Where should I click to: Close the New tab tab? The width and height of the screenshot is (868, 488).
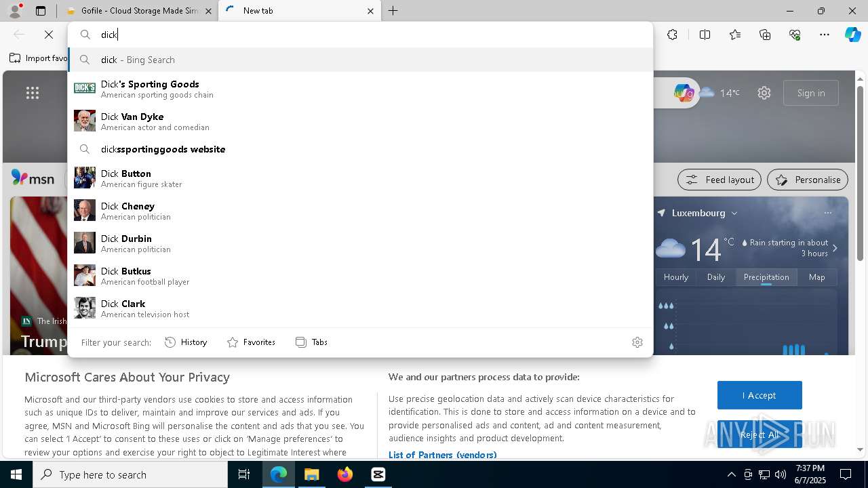(x=370, y=11)
